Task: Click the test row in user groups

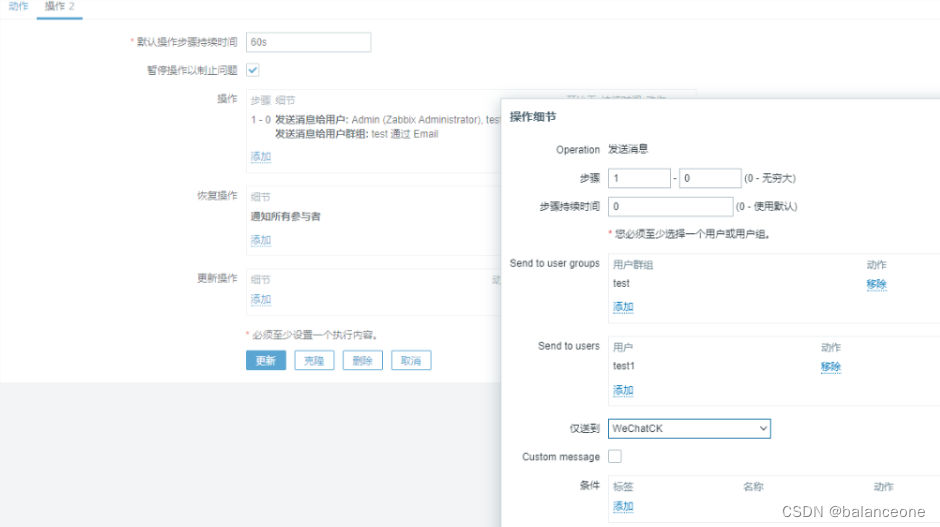Action: click(x=621, y=283)
